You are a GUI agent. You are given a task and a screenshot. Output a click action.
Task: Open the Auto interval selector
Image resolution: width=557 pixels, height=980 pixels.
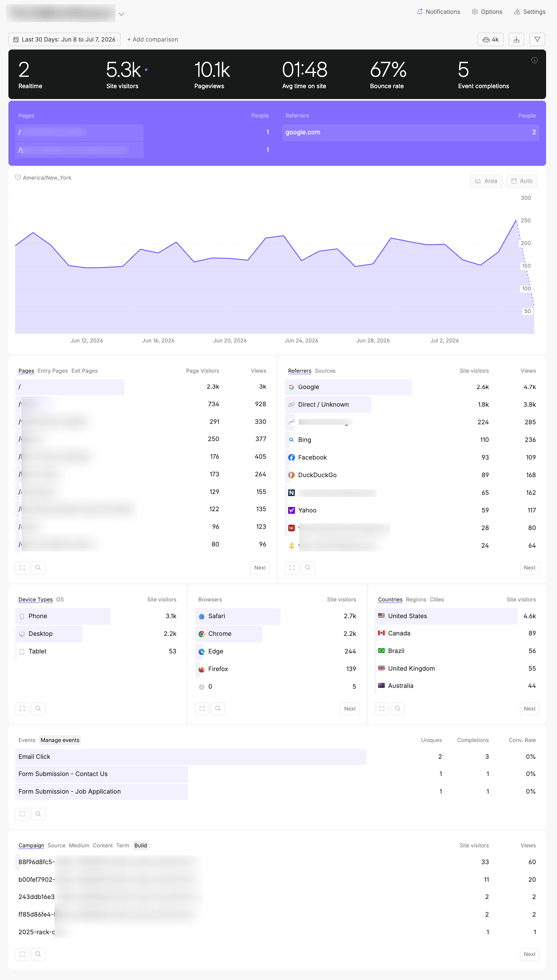point(522,181)
